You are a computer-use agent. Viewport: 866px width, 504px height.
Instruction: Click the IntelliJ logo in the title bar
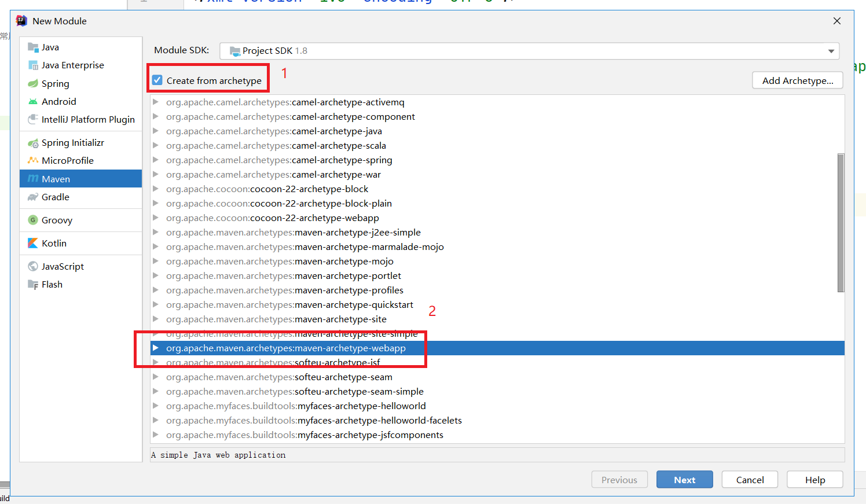point(21,21)
